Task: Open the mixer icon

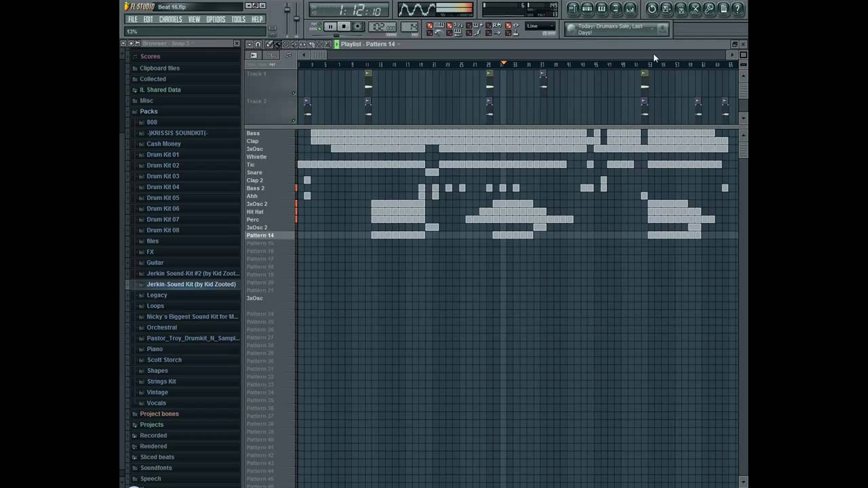Action: point(630,9)
